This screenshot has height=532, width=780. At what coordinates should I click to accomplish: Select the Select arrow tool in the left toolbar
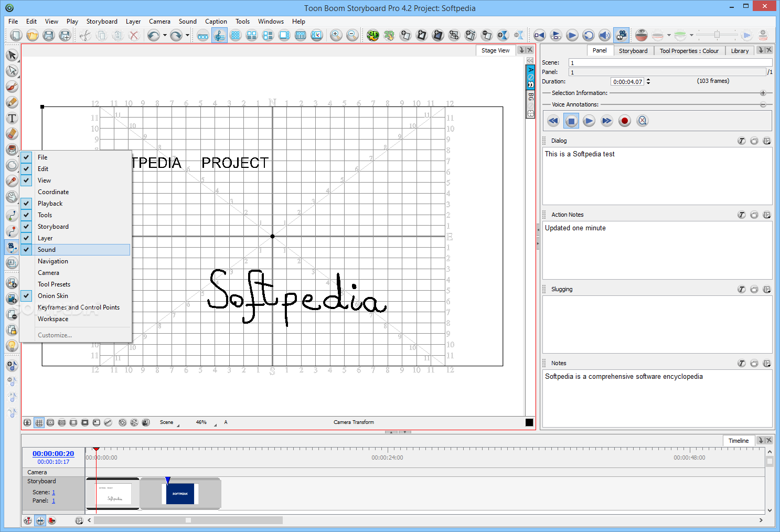pos(12,55)
